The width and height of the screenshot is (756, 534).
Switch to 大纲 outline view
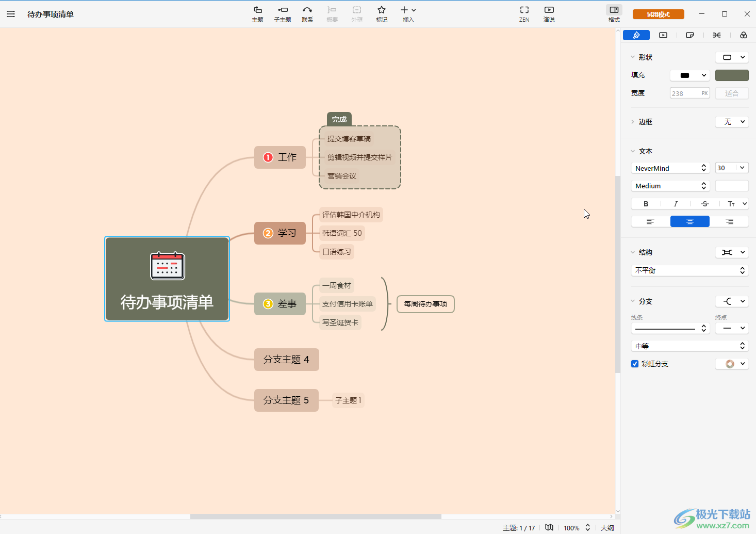coord(607,528)
